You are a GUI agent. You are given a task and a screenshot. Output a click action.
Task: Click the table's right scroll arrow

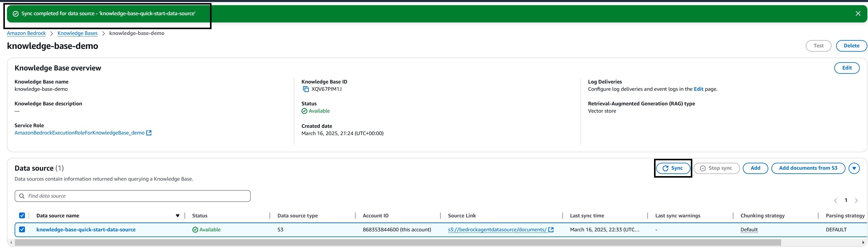[863, 243]
